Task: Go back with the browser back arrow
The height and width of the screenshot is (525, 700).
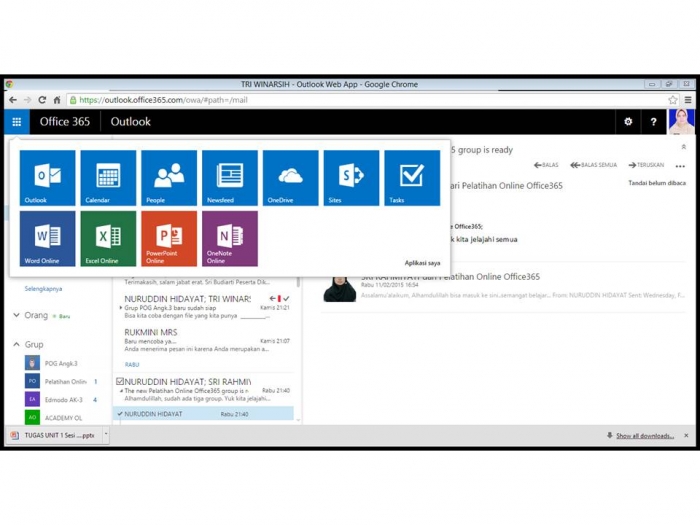Action: (13, 100)
